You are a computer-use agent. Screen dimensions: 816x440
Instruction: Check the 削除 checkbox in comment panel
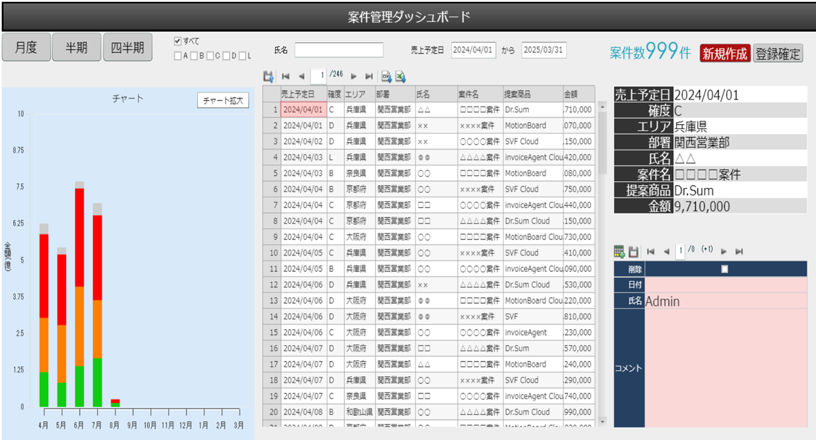pyautogui.click(x=725, y=269)
